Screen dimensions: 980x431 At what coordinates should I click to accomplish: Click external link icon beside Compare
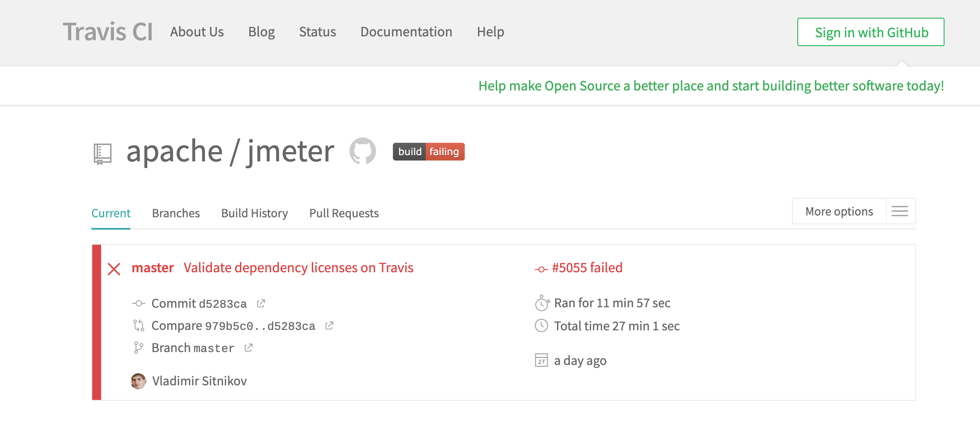point(329,325)
